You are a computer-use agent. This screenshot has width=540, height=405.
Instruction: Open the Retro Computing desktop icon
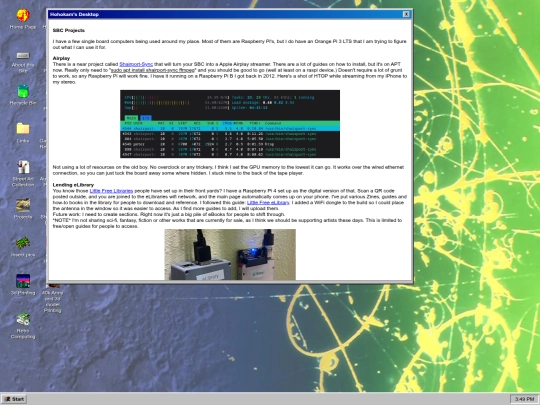[x=23, y=325]
